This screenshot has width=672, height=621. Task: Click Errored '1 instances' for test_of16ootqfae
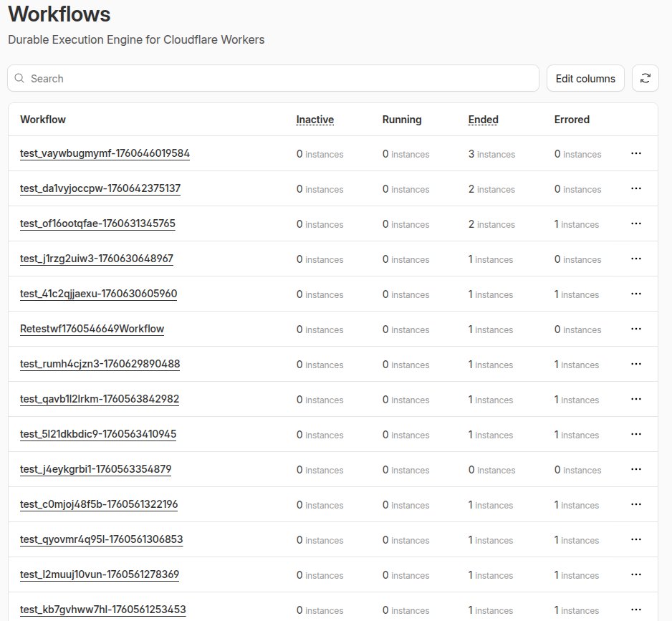click(577, 224)
